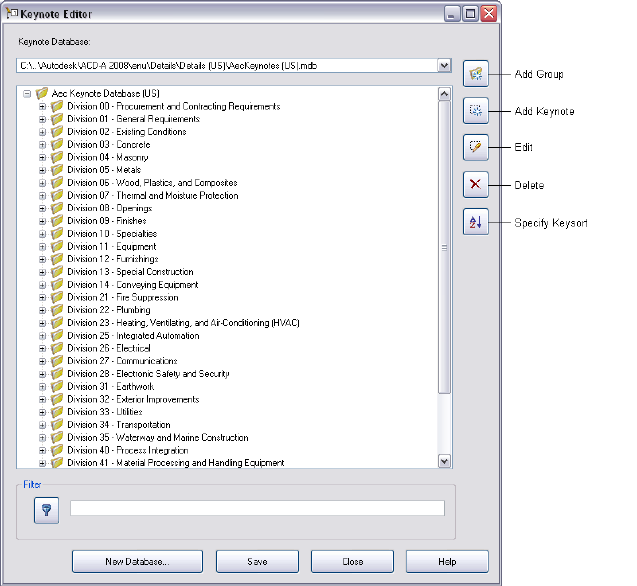Click the Keynote Editor title bar icon

point(12,13)
